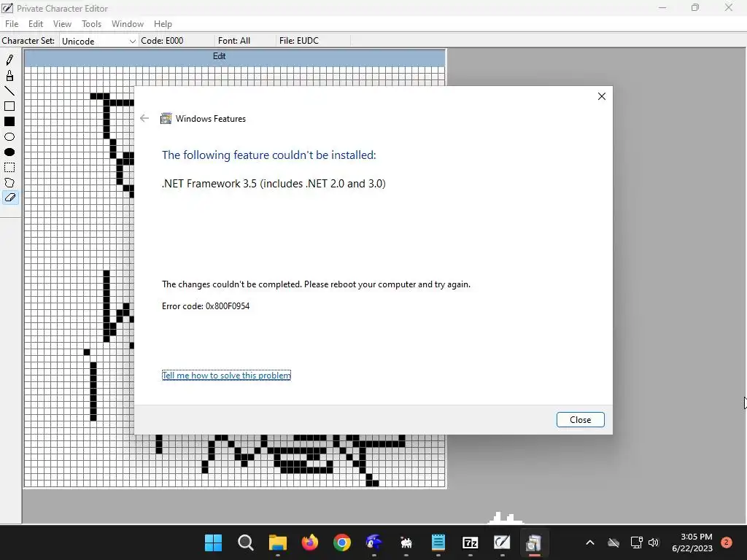This screenshot has width=747, height=560.
Task: Open notification badge showing 2
Action: tap(727, 542)
